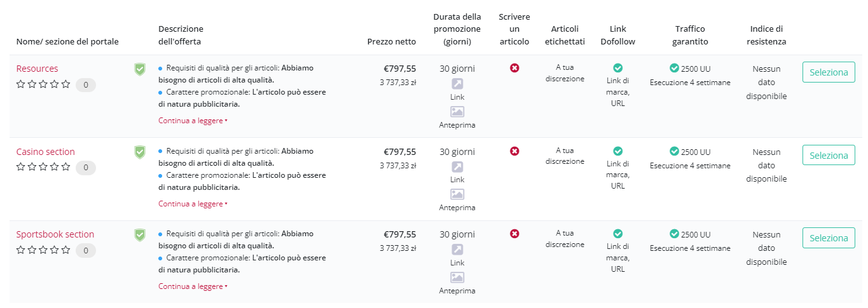Click the green Dofollow checkmark in the Casino section row
Viewport: 868px width, 308px height.
click(x=617, y=151)
